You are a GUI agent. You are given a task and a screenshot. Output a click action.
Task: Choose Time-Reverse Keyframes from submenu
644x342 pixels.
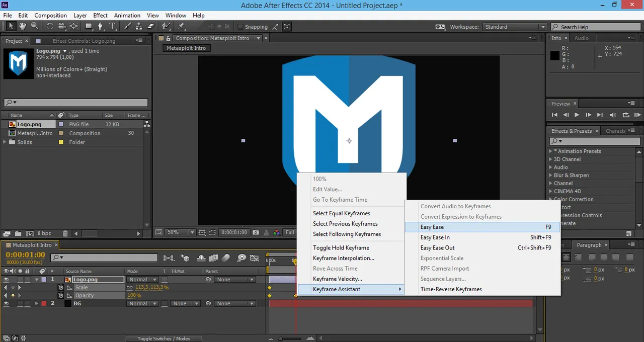click(x=482, y=289)
